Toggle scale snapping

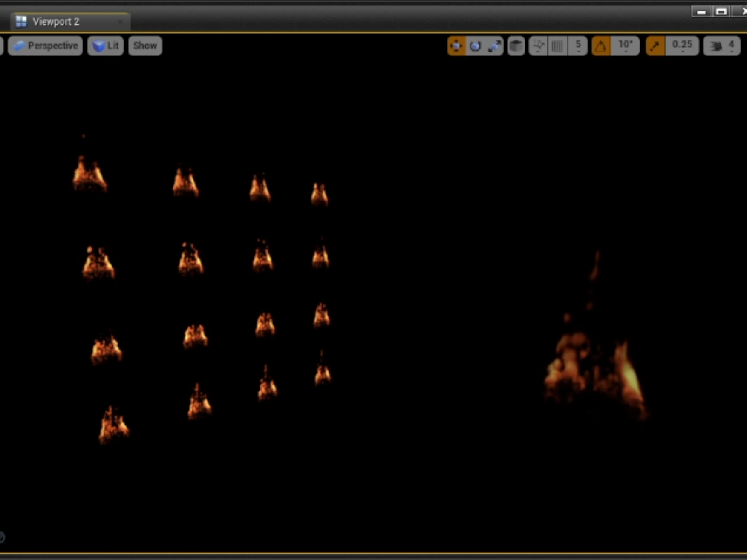click(x=655, y=46)
